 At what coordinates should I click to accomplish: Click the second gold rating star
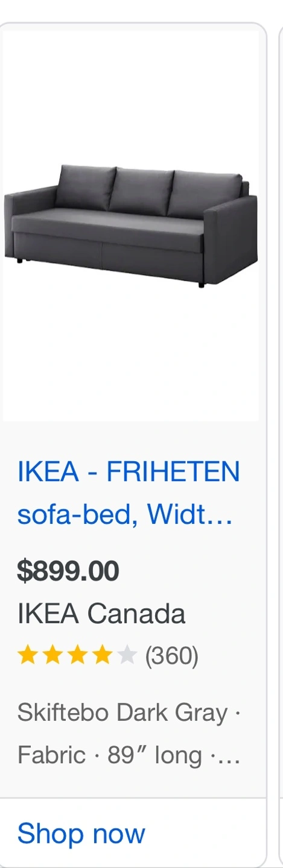52,655
